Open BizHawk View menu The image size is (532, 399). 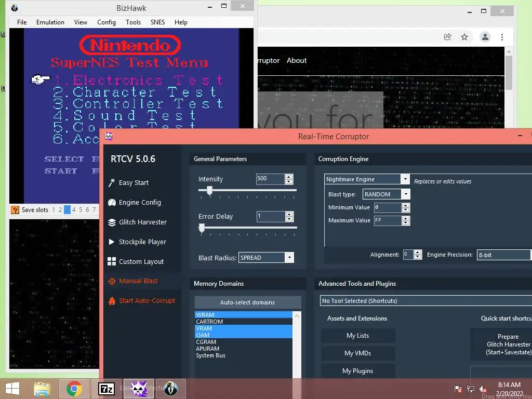[x=81, y=22]
